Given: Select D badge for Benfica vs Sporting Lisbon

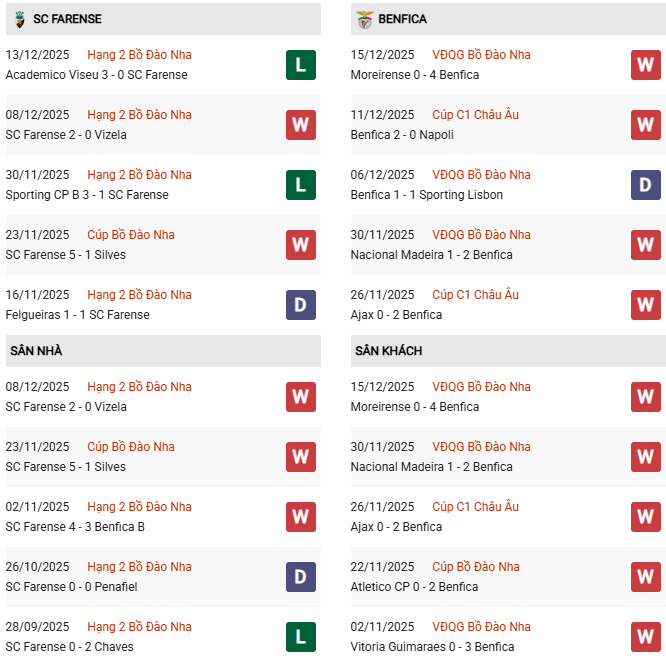Looking at the screenshot, I should click(645, 185).
